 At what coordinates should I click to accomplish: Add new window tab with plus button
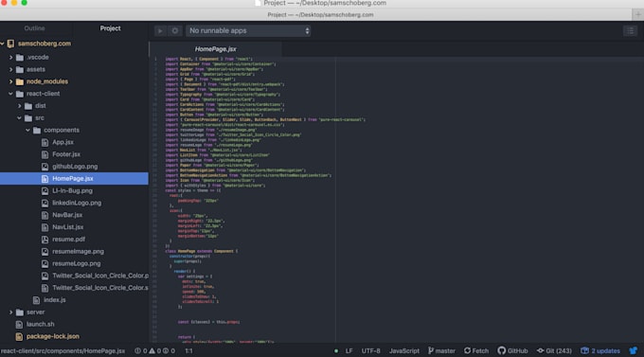pos(637,15)
